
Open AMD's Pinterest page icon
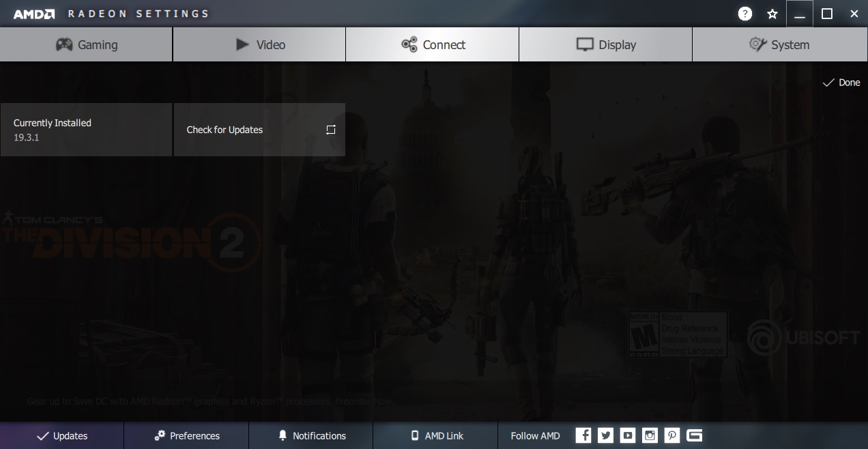pyautogui.click(x=672, y=435)
